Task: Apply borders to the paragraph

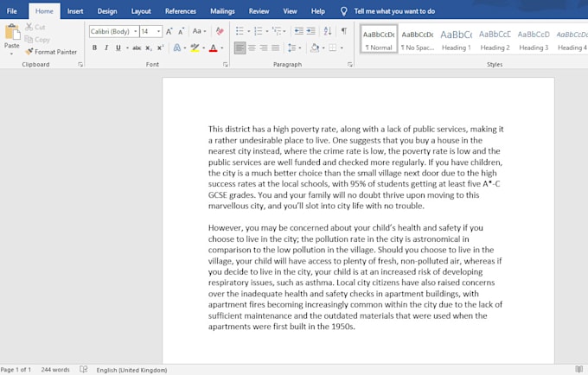Action: (333, 48)
